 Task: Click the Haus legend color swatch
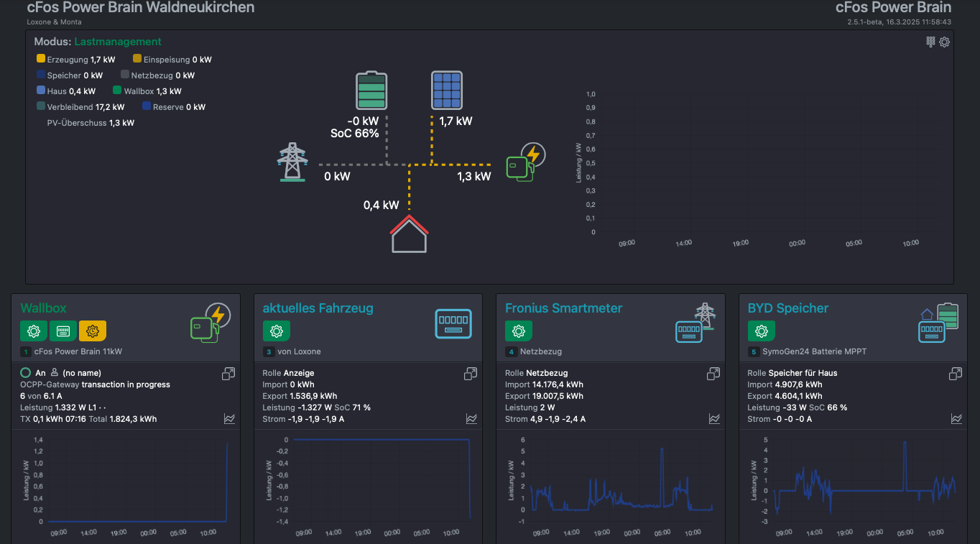[41, 91]
